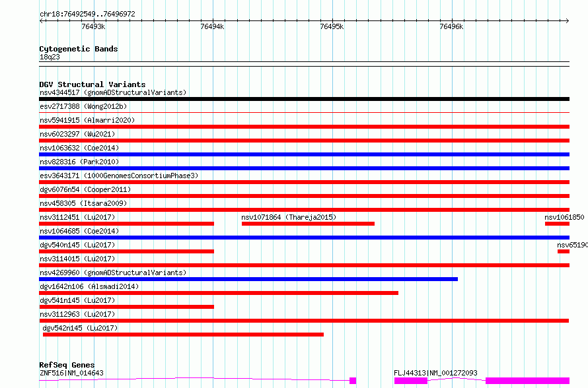This screenshot has width=588, height=388.
Task: Click the DGV Structural Variants track title
Action: coord(92,84)
